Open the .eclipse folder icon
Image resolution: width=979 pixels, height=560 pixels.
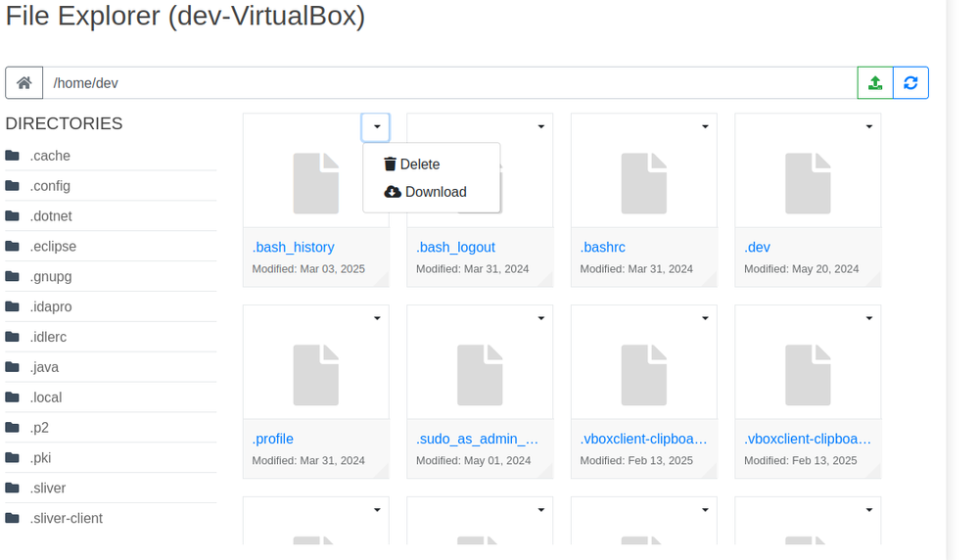click(13, 246)
